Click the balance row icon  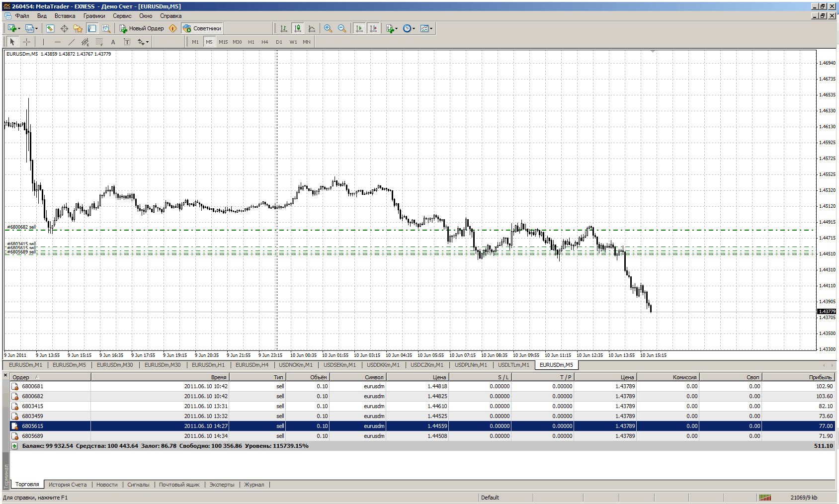(15, 446)
